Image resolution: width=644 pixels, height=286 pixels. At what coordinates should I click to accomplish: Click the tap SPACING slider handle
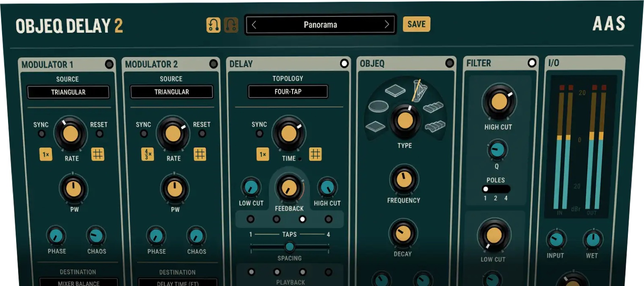click(289, 247)
